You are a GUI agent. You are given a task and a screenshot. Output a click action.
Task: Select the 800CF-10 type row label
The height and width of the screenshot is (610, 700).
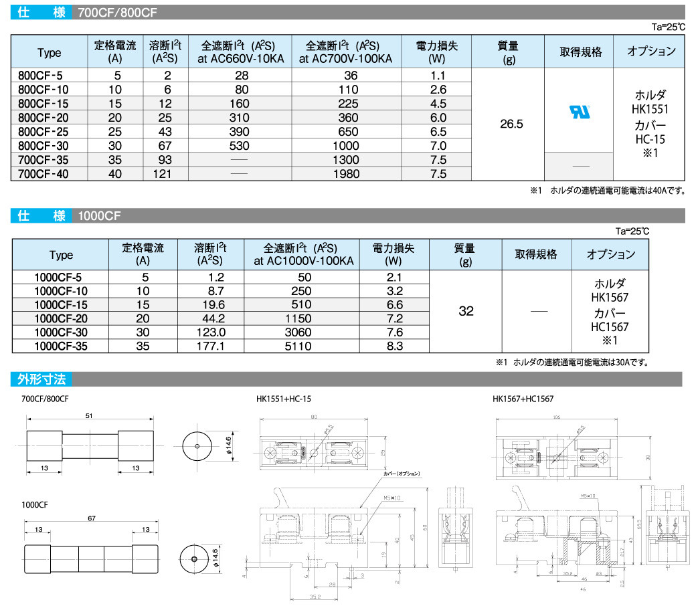coord(43,90)
